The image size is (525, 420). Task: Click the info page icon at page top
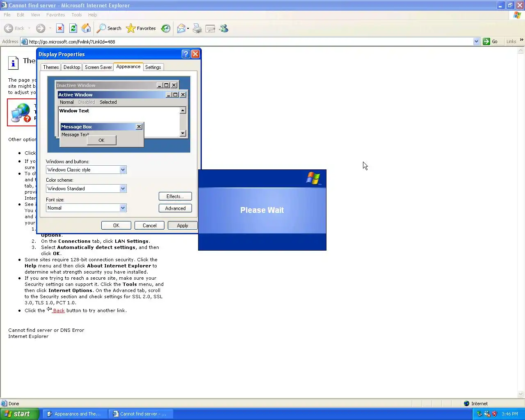[x=13, y=63]
